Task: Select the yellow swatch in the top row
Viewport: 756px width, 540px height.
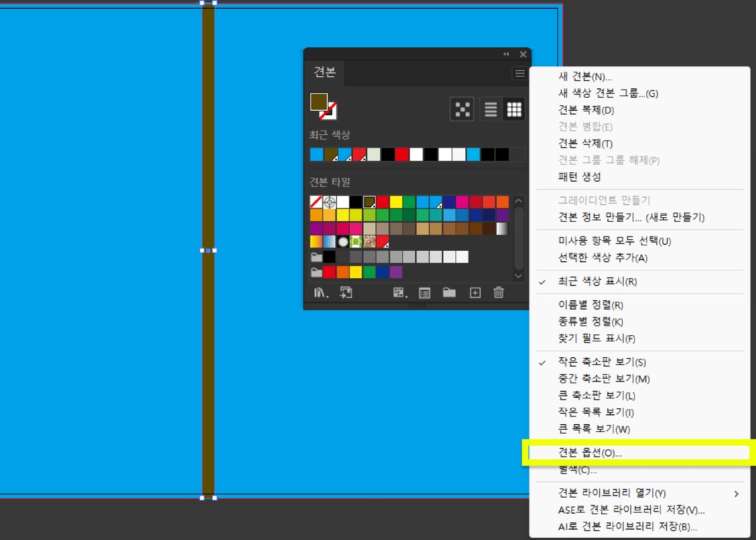Action: click(396, 202)
